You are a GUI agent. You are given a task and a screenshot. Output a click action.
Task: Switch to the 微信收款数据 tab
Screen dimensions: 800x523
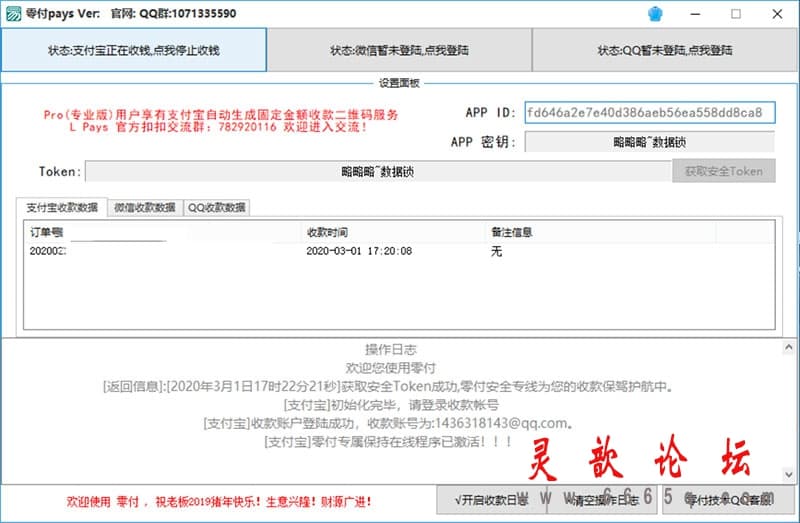coord(145,207)
